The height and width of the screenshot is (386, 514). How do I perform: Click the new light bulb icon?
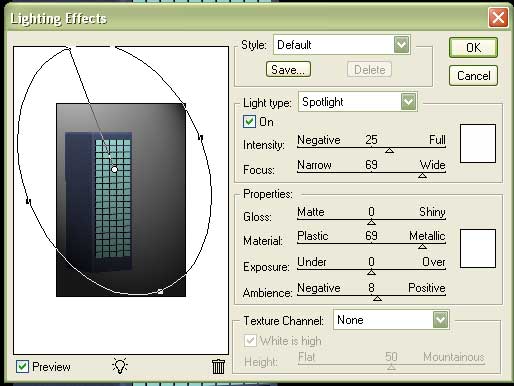click(x=120, y=366)
